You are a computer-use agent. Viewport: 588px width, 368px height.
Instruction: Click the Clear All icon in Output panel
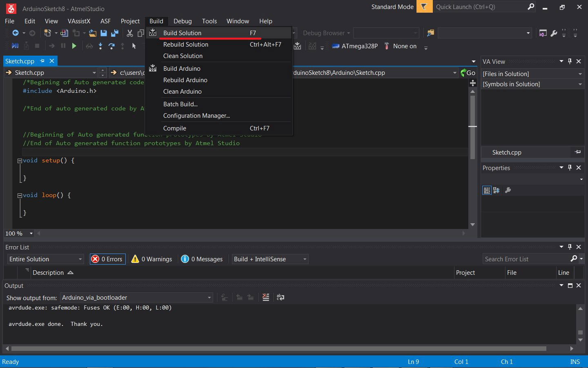pyautogui.click(x=266, y=297)
